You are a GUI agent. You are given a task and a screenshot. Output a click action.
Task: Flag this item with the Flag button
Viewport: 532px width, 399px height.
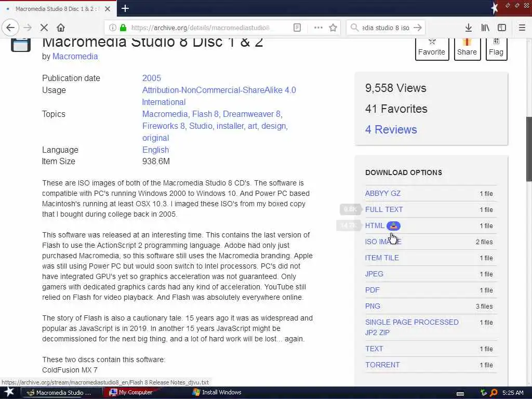[x=496, y=49]
